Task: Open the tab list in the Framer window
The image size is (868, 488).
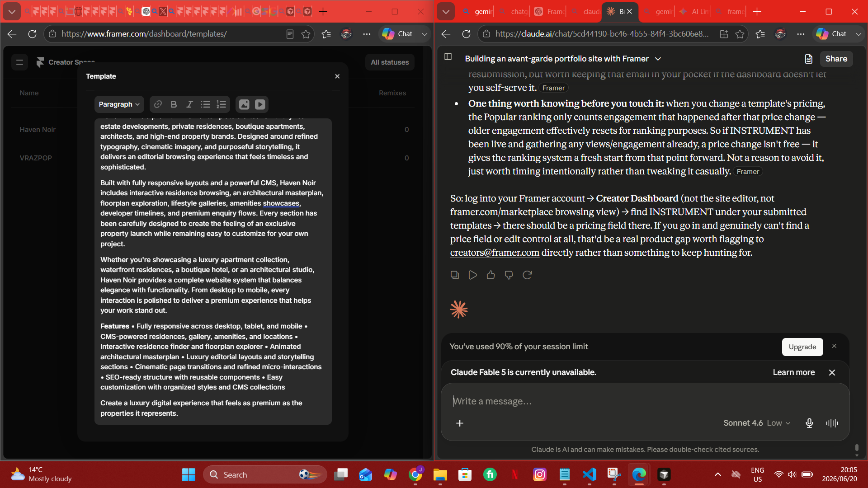Action: tap(12, 12)
